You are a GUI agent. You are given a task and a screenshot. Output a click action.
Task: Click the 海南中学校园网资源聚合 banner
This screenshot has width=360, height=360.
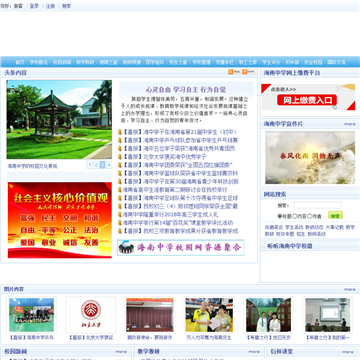(181, 248)
